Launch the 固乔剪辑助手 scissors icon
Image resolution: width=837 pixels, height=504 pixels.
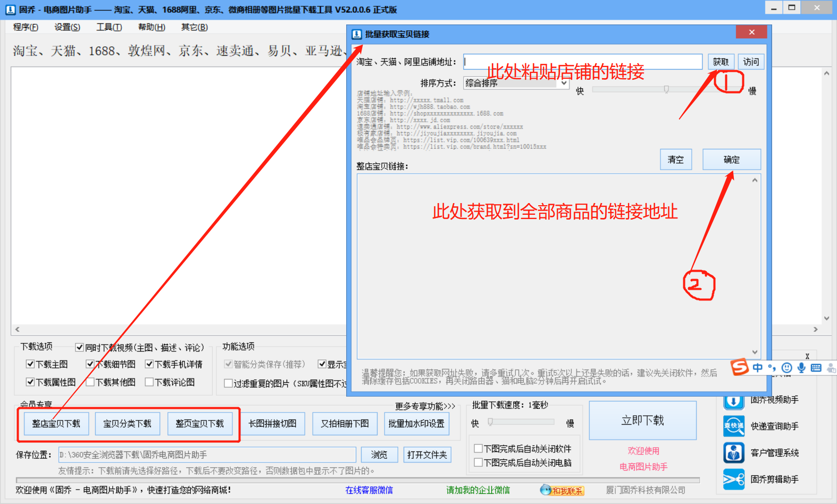733,479
